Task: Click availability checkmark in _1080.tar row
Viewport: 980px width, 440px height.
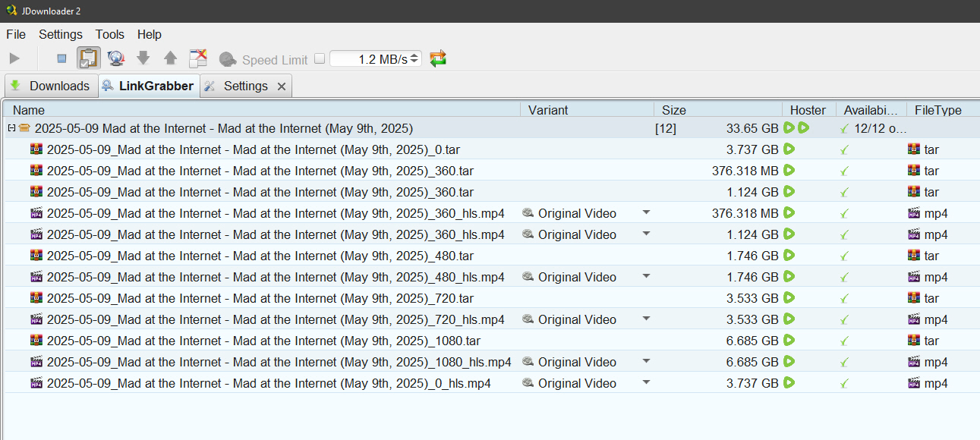Action: pyautogui.click(x=844, y=341)
